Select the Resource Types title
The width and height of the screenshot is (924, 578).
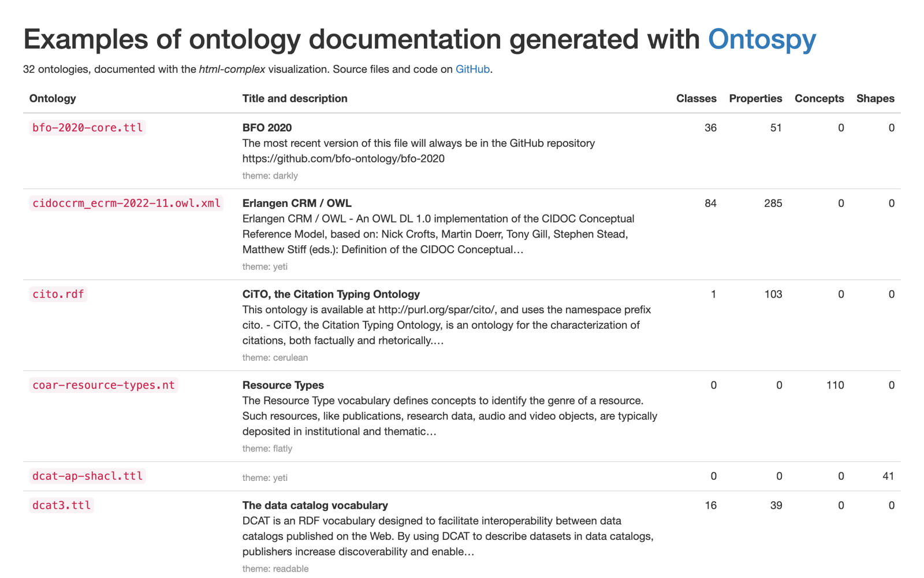(x=283, y=385)
